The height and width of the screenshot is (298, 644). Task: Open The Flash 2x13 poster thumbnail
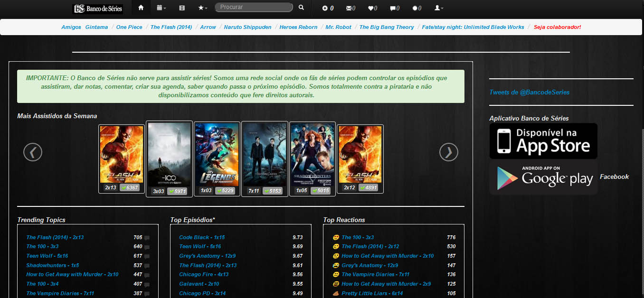[x=122, y=154]
